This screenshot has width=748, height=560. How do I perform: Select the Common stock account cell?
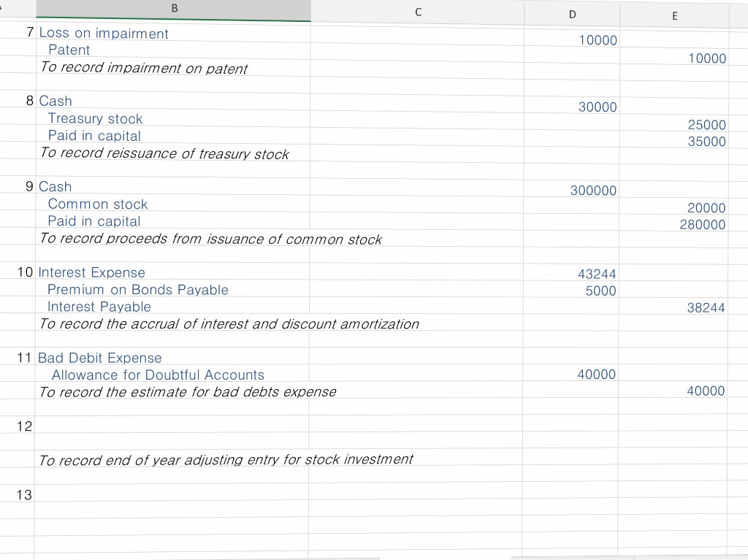(98, 204)
